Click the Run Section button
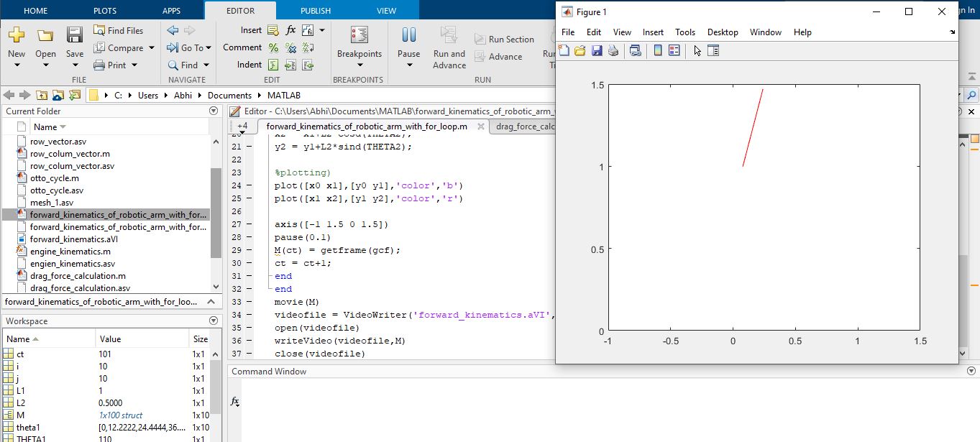The width and height of the screenshot is (980, 442). click(504, 38)
